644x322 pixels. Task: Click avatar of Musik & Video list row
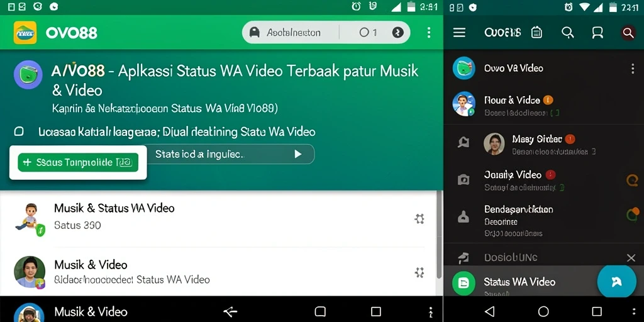[x=30, y=272]
